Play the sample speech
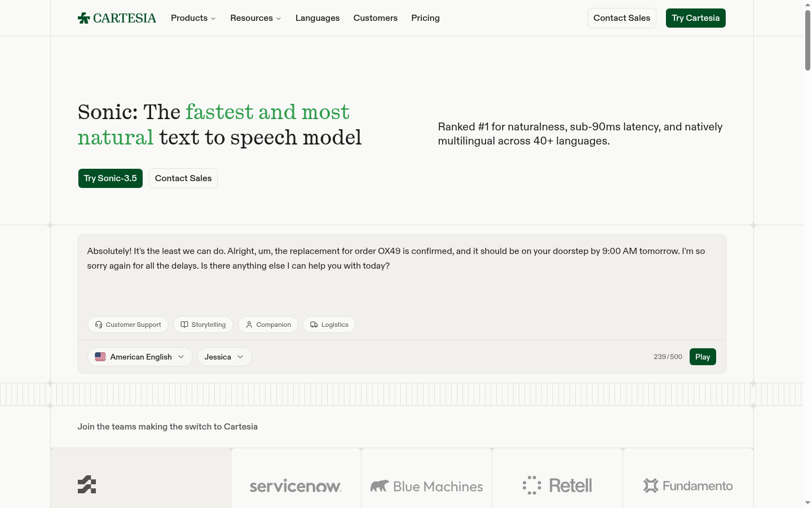This screenshot has width=812, height=508. (703, 357)
